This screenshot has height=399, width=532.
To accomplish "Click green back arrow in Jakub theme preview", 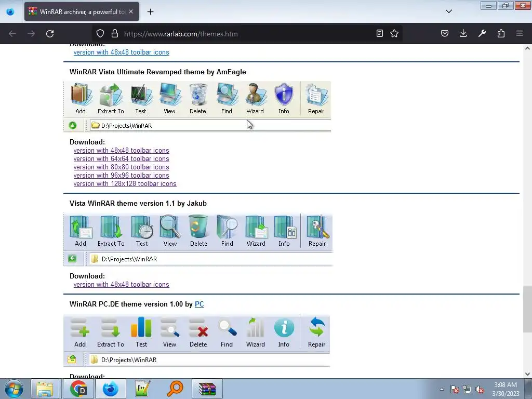I will [72, 259].
